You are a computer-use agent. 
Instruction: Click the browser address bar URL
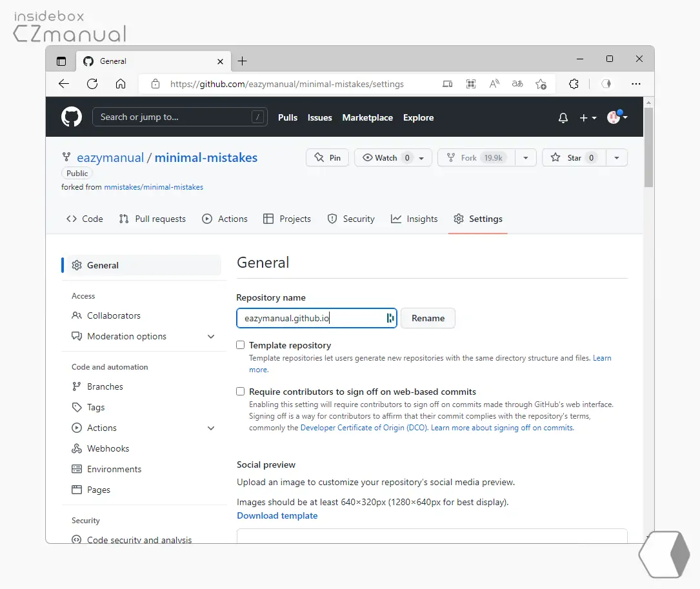(x=286, y=84)
